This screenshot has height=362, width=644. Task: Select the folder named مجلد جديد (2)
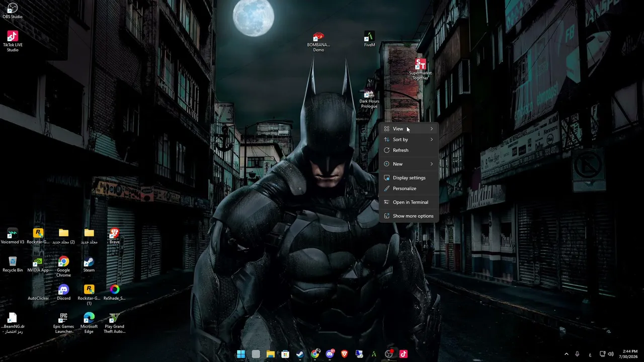pyautogui.click(x=63, y=236)
